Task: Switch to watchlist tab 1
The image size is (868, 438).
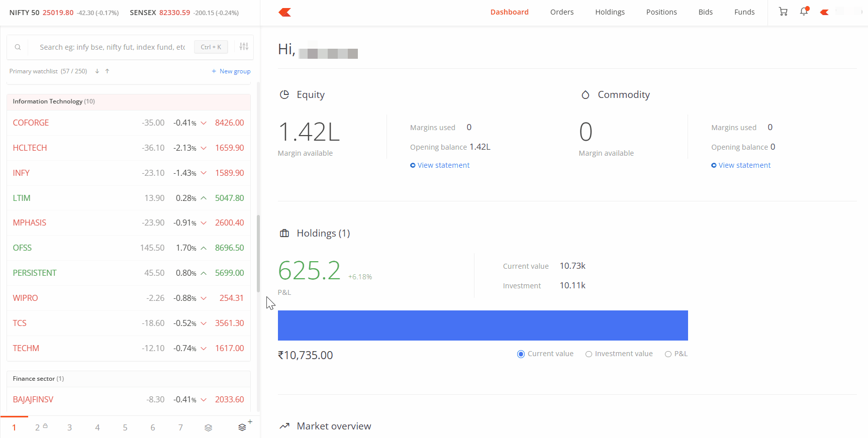Action: [14, 427]
